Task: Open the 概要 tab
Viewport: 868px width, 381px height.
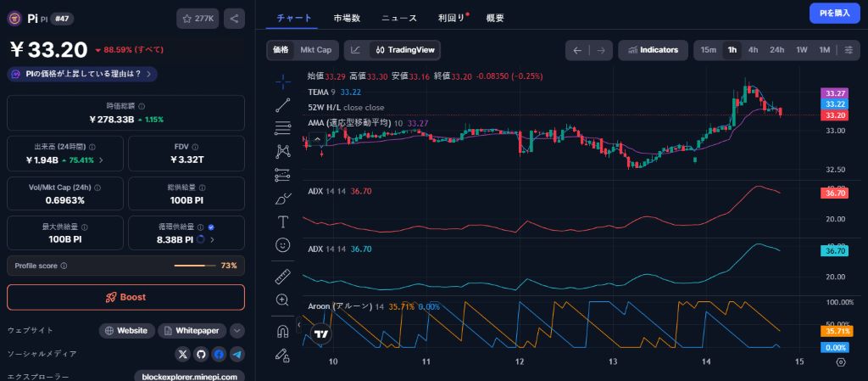Action: [x=495, y=18]
